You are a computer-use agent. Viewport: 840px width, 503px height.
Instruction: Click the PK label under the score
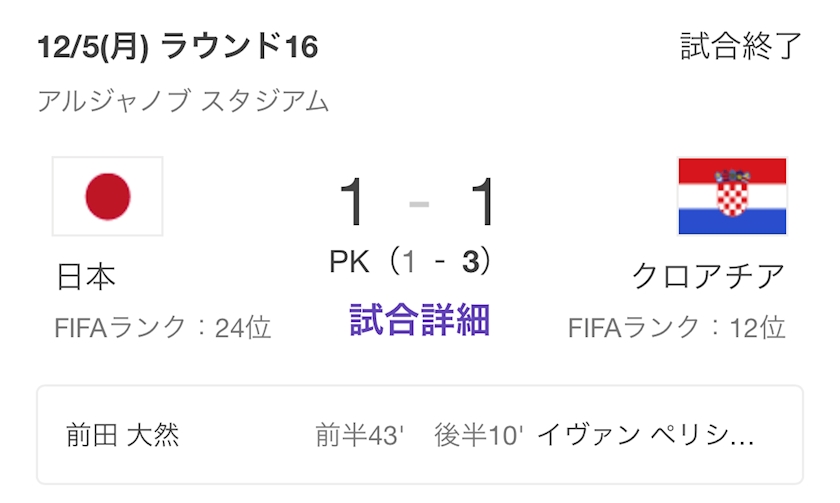(x=350, y=262)
